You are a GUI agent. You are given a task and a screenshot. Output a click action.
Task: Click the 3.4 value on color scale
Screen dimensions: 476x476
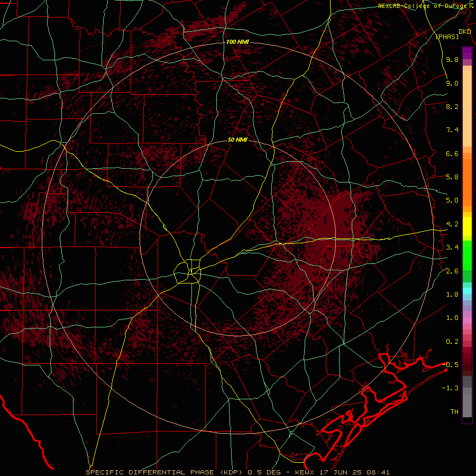point(452,248)
